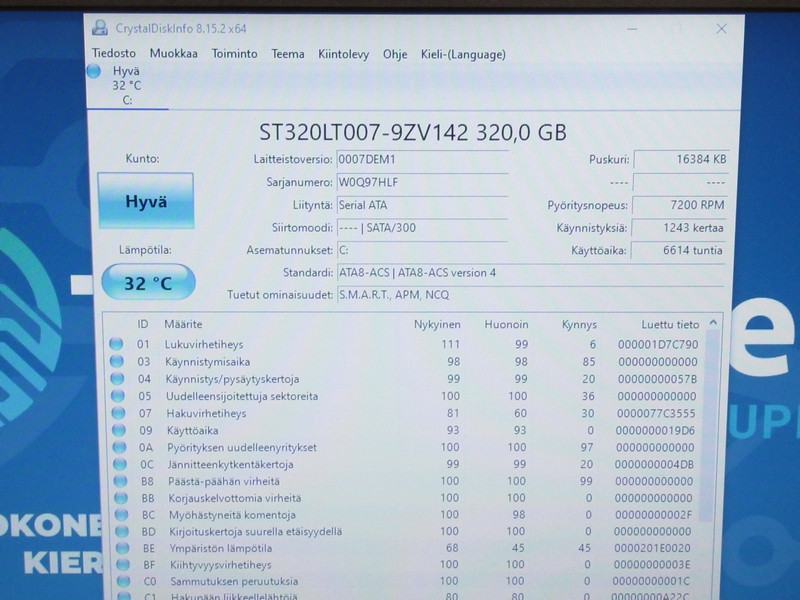Click the Liityntä field Serial ATA
The width and height of the screenshot is (800, 600).
422,205
